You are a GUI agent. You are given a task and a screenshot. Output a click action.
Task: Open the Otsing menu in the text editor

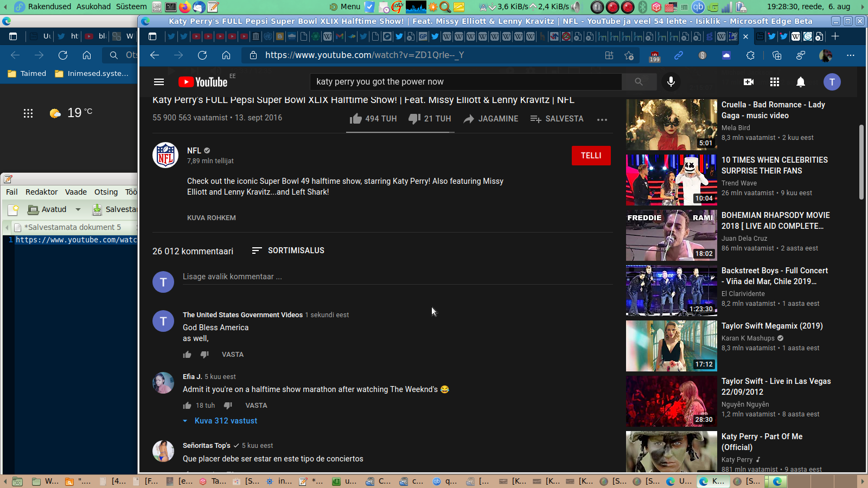(106, 192)
